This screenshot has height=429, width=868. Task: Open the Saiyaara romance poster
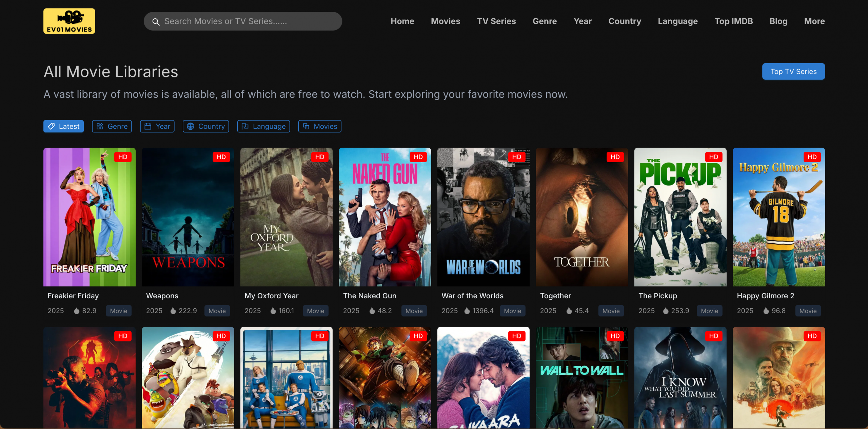click(x=484, y=377)
